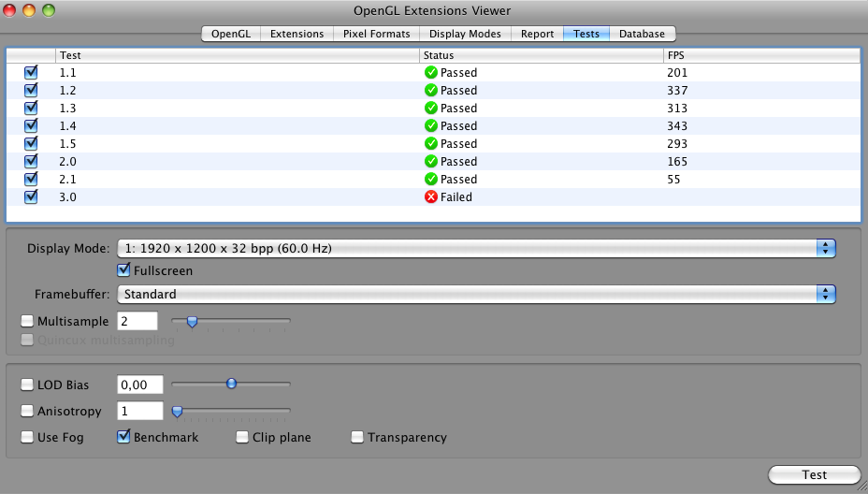
Task: Click the green Passed icon for test 2.1
Action: click(430, 179)
